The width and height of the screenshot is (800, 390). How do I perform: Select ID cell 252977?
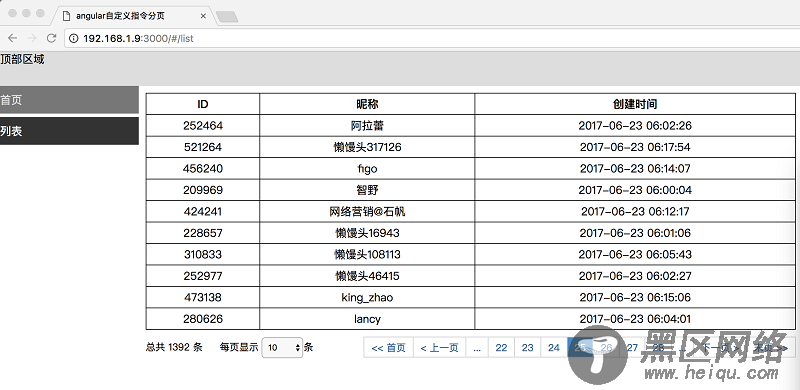[x=203, y=276]
